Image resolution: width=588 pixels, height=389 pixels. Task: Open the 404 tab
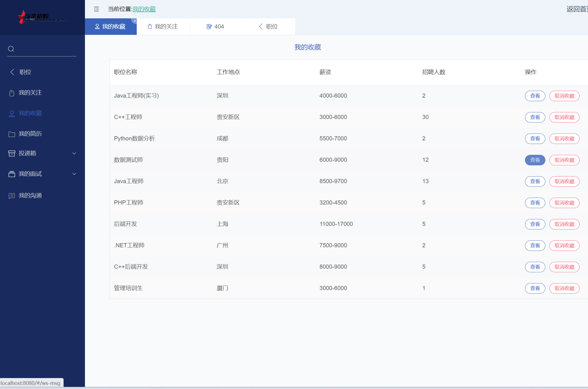click(x=215, y=27)
